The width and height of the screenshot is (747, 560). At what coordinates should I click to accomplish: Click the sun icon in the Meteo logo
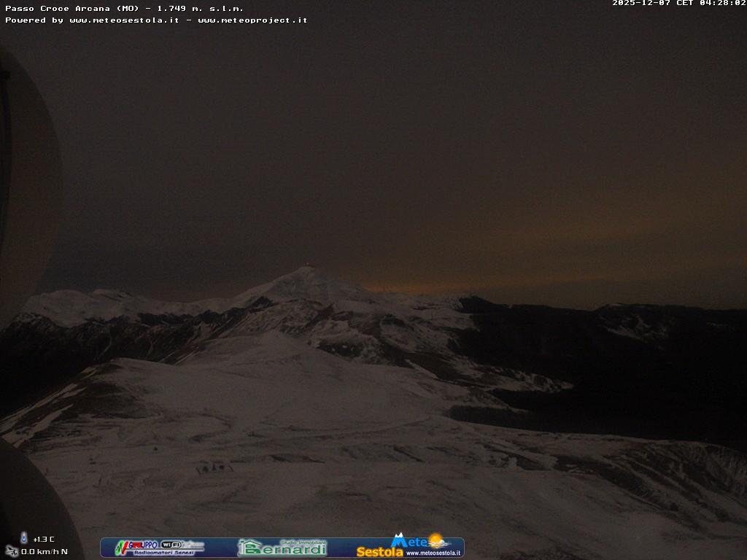[x=436, y=541]
